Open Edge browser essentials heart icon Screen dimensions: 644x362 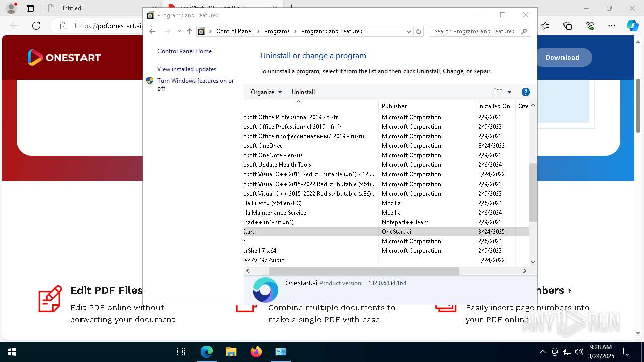click(590, 26)
